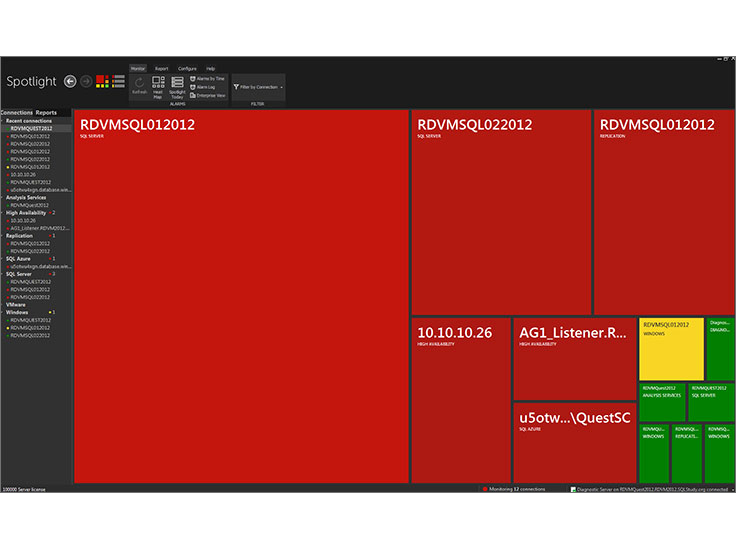Select the Report ribbon tab
The height and width of the screenshot is (550, 736).
pos(161,69)
